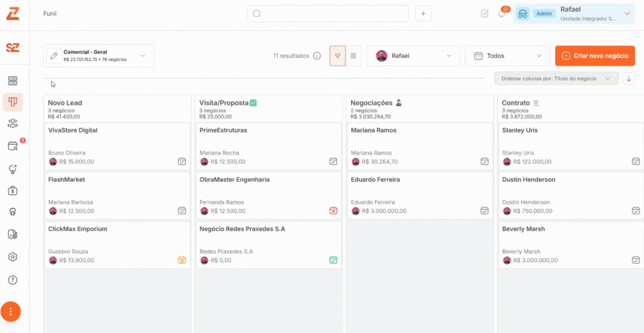Click the edit pencil icon for Comercial - Geral

tap(54, 56)
